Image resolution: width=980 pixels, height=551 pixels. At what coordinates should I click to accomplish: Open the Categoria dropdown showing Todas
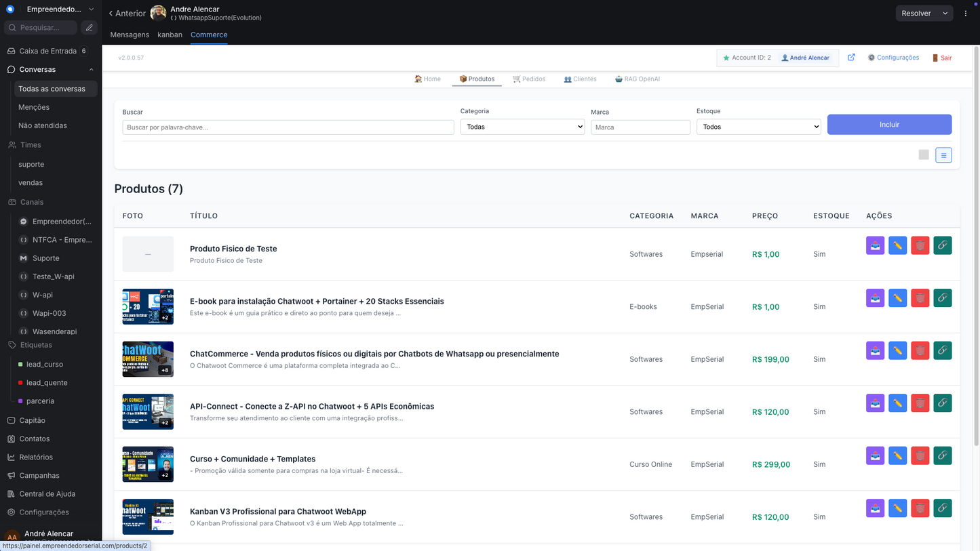(522, 127)
